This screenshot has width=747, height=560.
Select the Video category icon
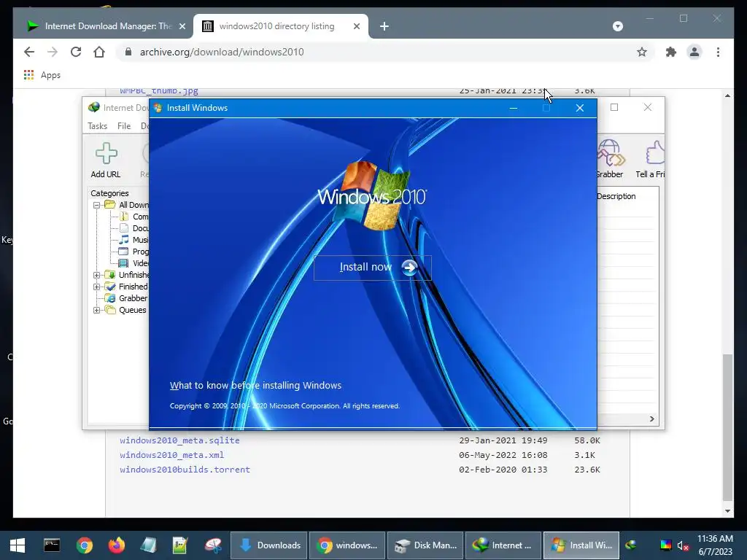[124, 262]
